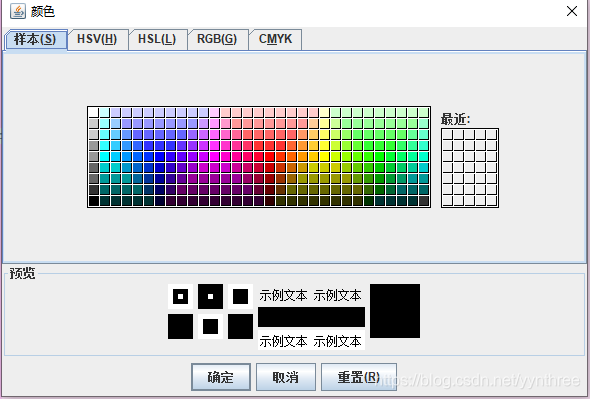
Task: Switch to the RGB(G) tab
Action: pos(217,39)
